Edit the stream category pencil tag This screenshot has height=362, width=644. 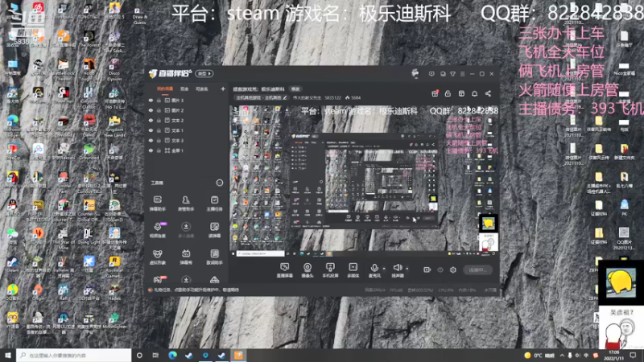262,97
